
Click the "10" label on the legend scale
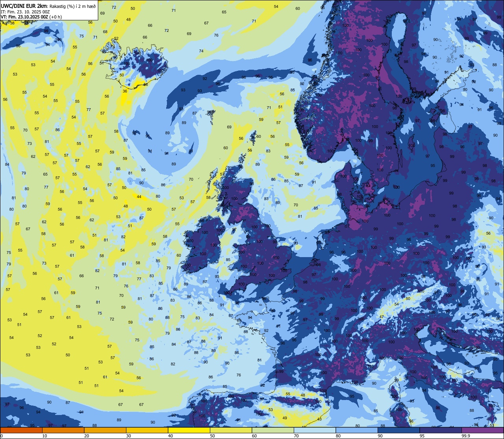pyautogui.click(x=44, y=436)
